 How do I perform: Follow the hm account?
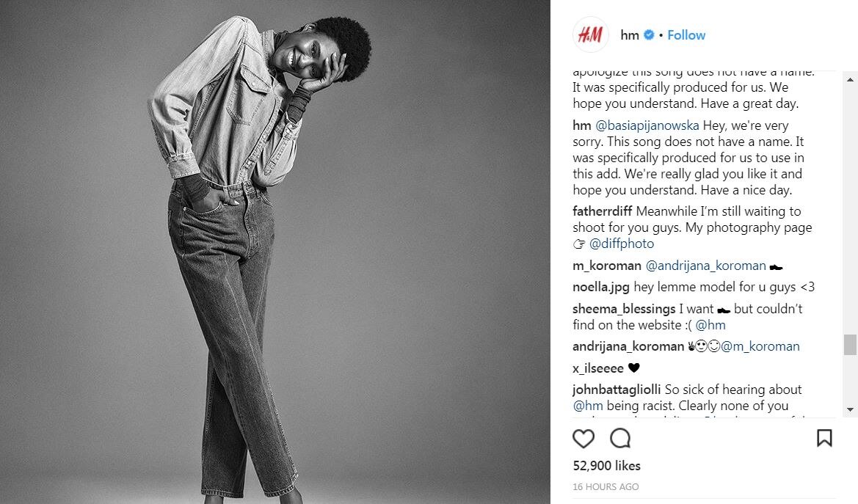coord(686,34)
